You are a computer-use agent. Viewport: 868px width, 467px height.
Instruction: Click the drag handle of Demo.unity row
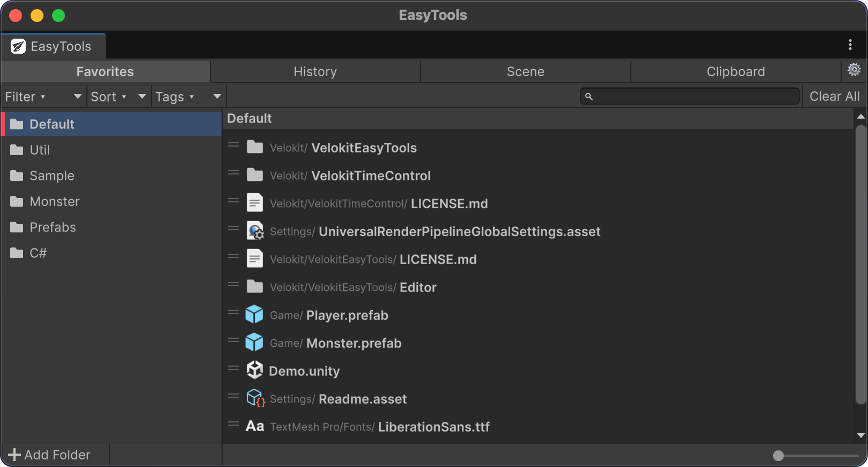point(233,368)
